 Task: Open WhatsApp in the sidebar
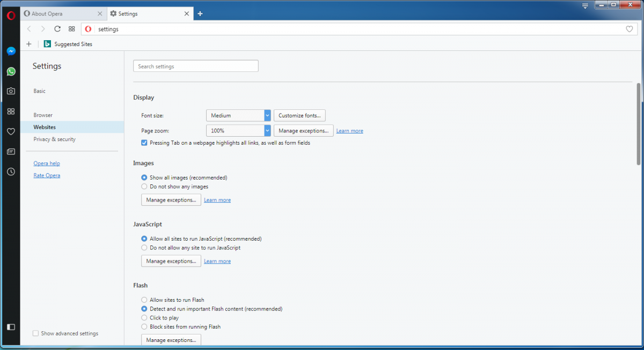[x=11, y=71]
